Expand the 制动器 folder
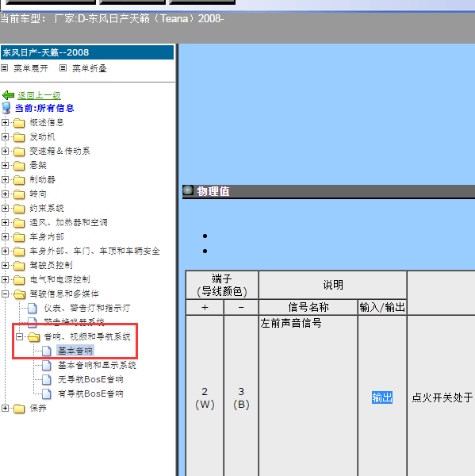This screenshot has width=475, height=476. point(5,179)
